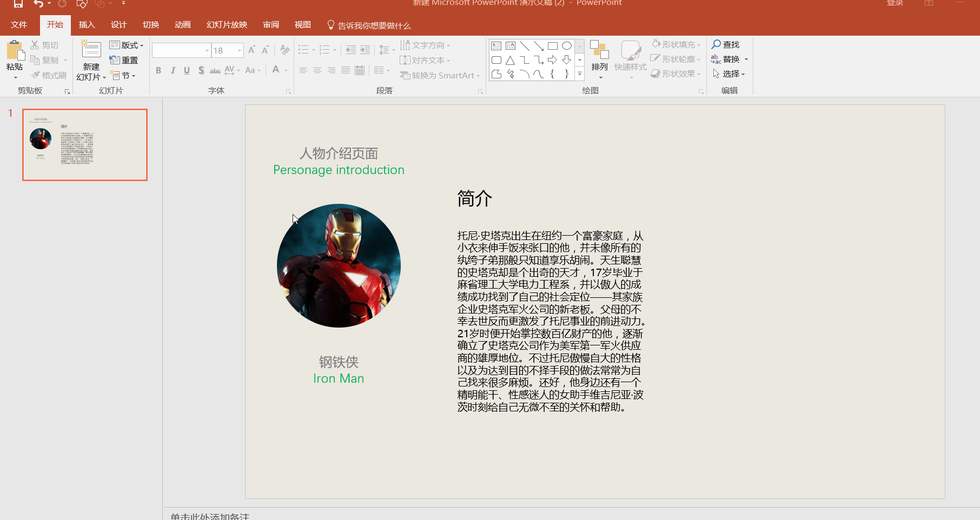980x520 pixels.
Task: Justify text in paragraph group
Action: 346,70
